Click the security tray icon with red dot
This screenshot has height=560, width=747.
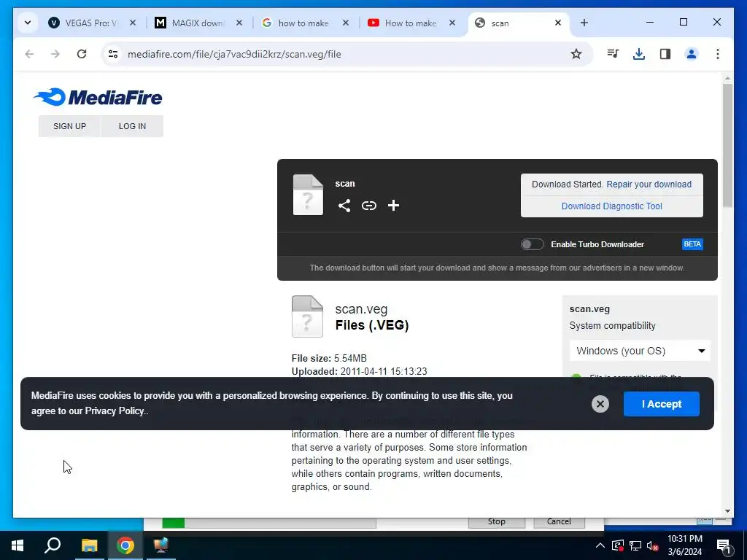(618, 545)
